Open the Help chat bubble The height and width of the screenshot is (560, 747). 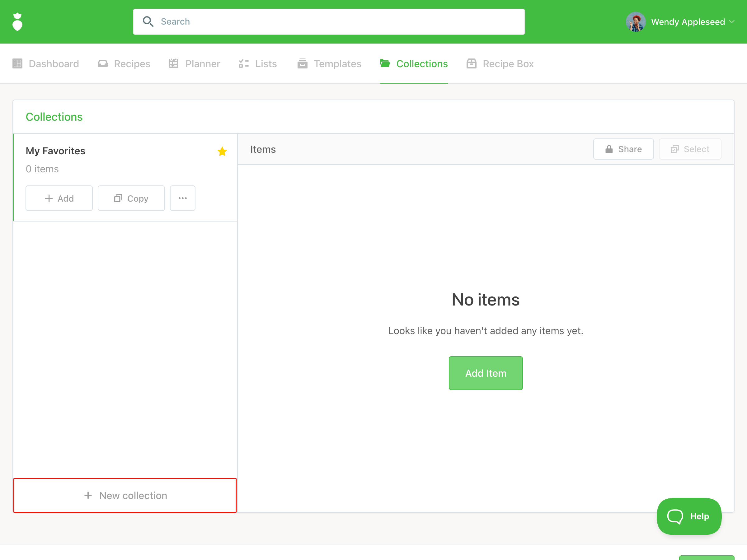click(688, 516)
